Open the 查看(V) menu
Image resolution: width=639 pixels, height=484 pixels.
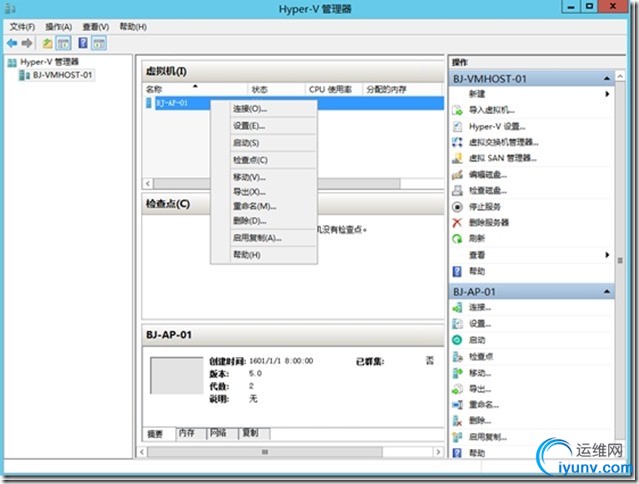coord(96,27)
